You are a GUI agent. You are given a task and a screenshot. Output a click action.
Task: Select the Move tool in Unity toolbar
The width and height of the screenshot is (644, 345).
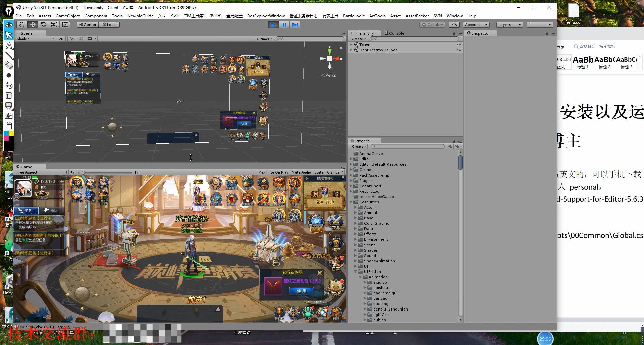[33, 25]
